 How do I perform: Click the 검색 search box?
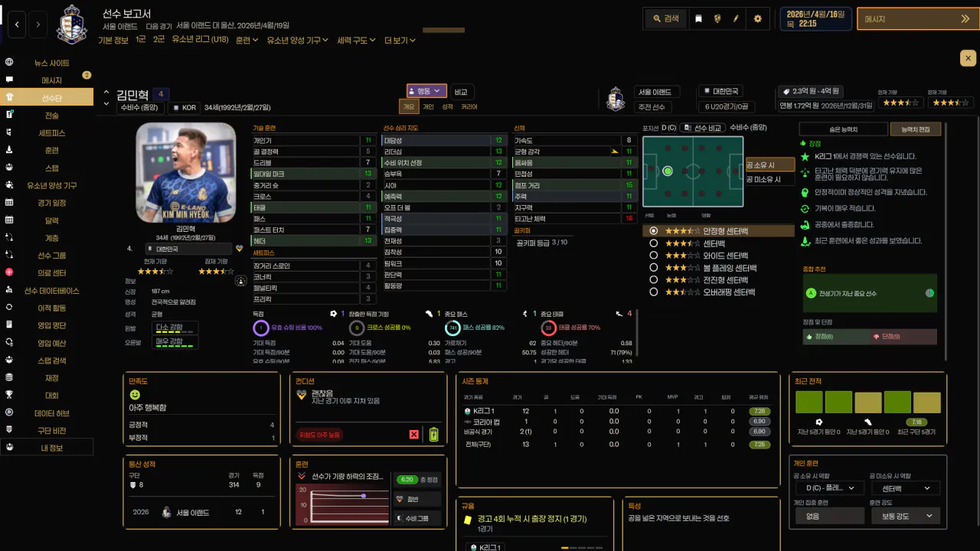pyautogui.click(x=666, y=18)
